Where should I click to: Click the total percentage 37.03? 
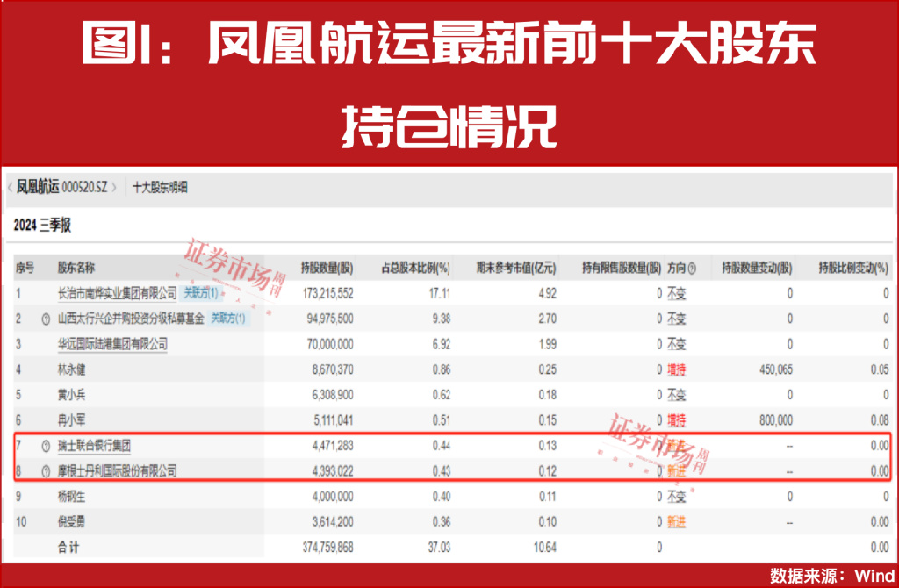pos(439,548)
